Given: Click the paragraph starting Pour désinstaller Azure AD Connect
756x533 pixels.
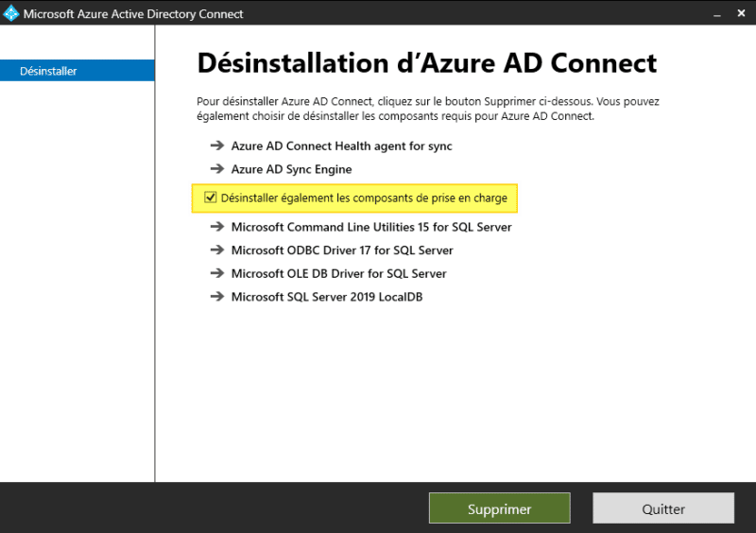Looking at the screenshot, I should tap(428, 109).
